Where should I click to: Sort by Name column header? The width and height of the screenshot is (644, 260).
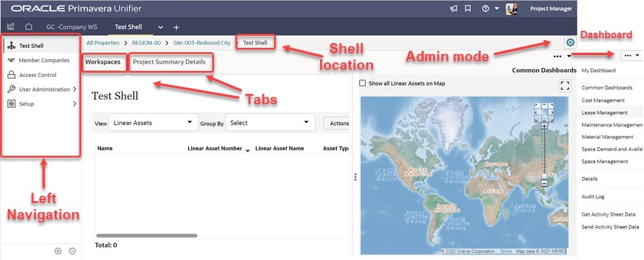point(105,148)
